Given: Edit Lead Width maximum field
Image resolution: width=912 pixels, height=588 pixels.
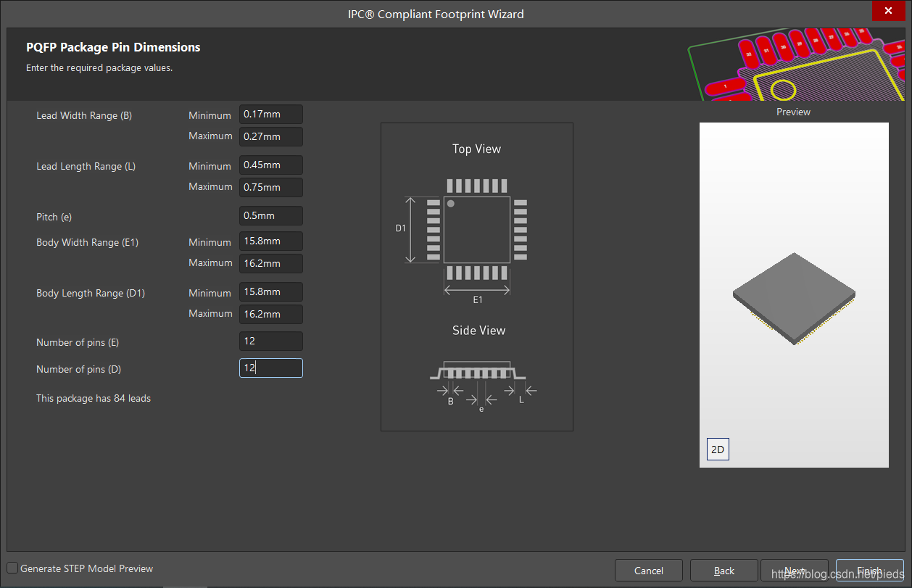Looking at the screenshot, I should pos(270,136).
